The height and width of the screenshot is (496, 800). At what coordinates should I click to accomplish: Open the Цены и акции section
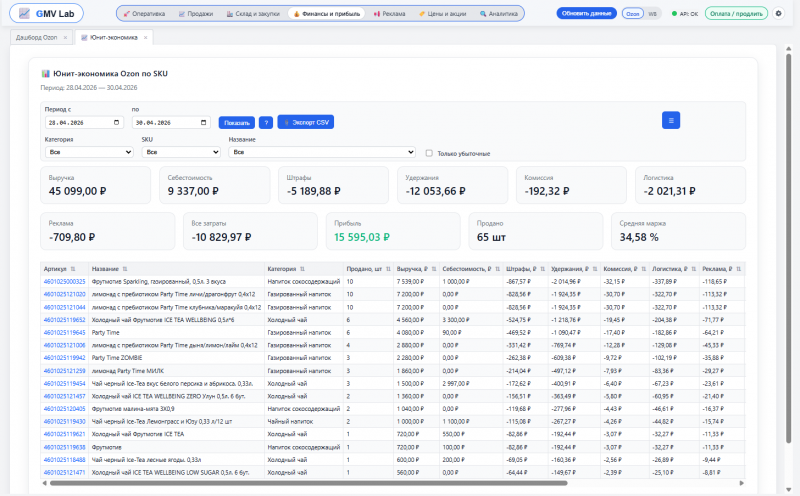(x=443, y=14)
